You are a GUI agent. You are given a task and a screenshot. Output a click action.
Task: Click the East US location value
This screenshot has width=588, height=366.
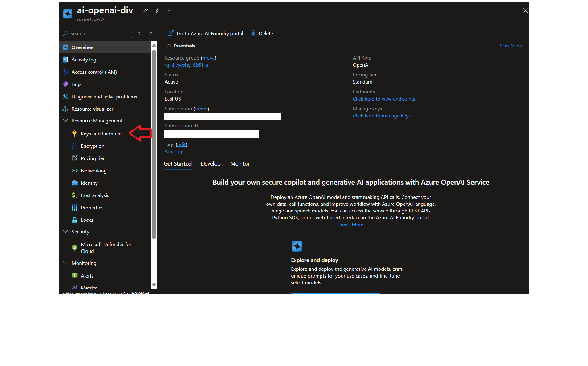pyautogui.click(x=173, y=99)
